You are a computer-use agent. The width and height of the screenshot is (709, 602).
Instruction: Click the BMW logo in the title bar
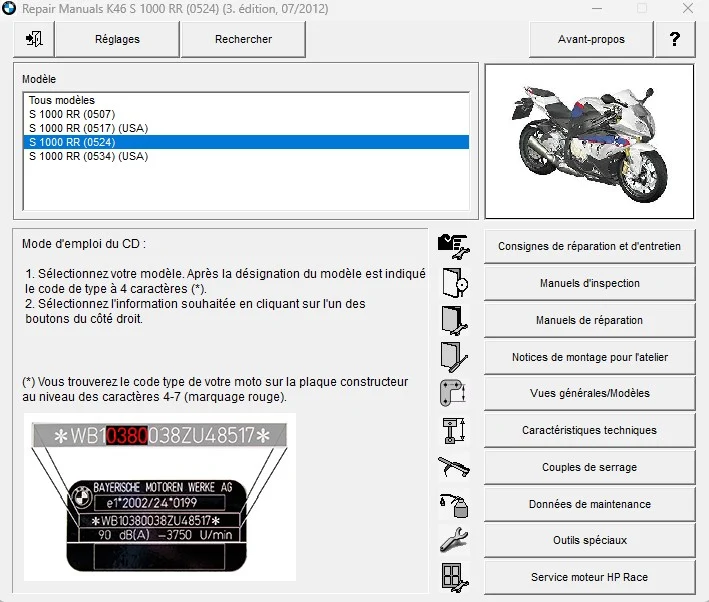(x=9, y=8)
